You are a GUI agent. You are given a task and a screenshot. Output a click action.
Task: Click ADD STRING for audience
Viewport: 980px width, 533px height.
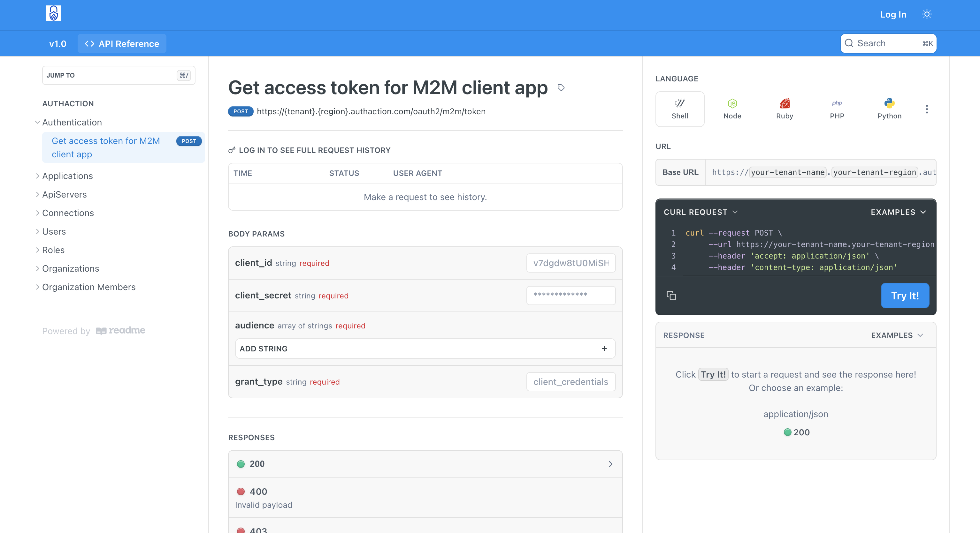coord(425,349)
